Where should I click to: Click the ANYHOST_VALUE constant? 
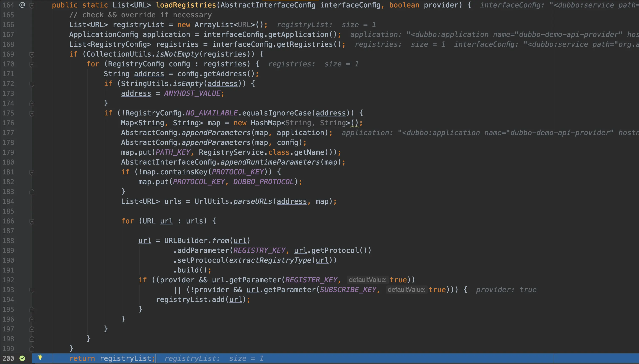[x=192, y=93]
